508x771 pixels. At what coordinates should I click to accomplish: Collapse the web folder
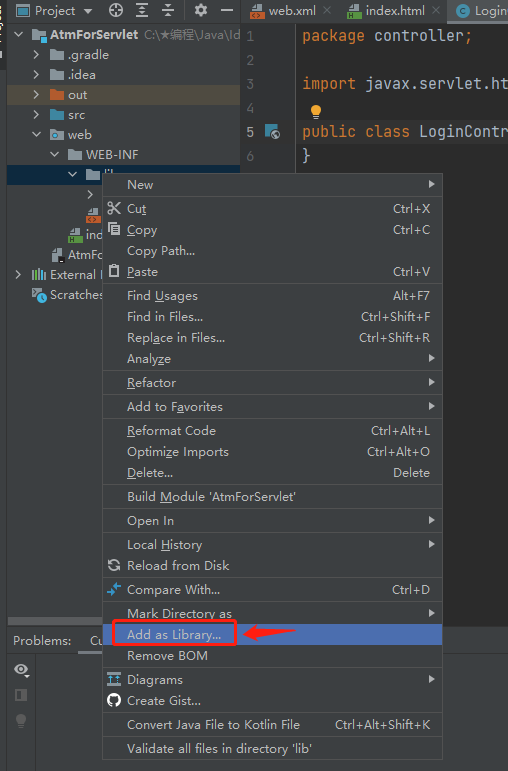[36, 134]
